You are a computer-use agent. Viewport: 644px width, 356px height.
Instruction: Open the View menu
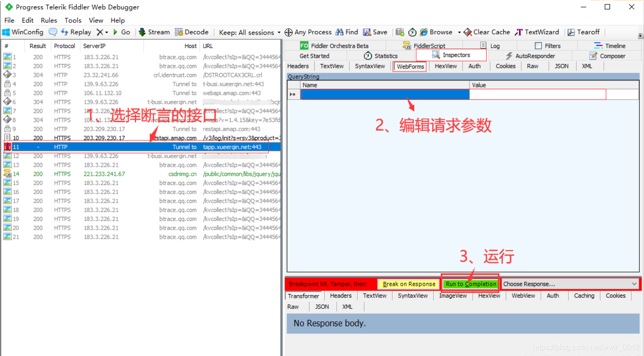(96, 20)
